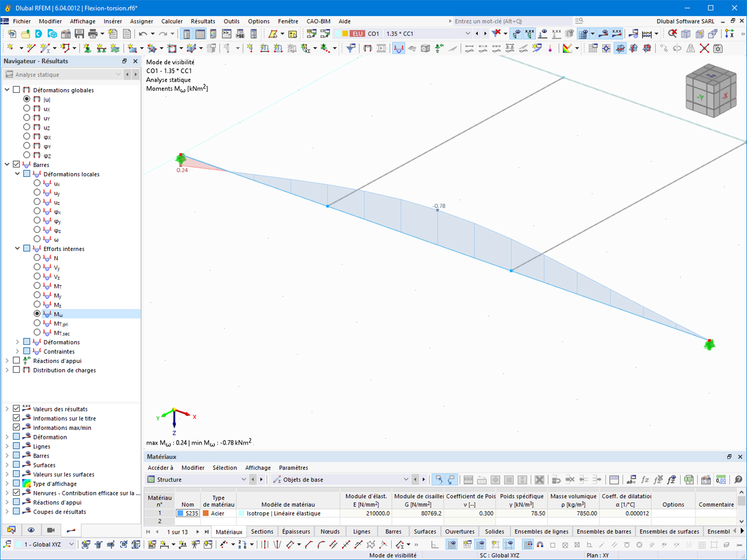Click the Undo arrow icon
Screen dimensions: 747x560
point(143,34)
